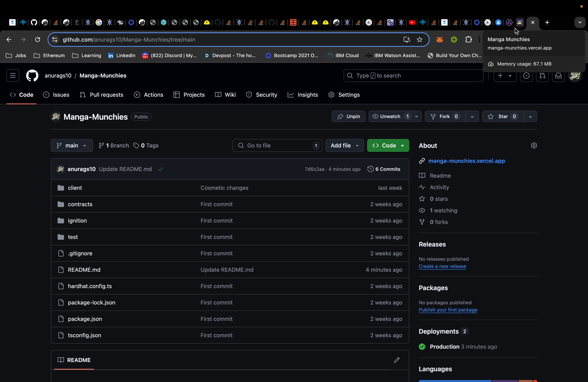
Task: Open the Activity link in About
Action: tap(439, 187)
